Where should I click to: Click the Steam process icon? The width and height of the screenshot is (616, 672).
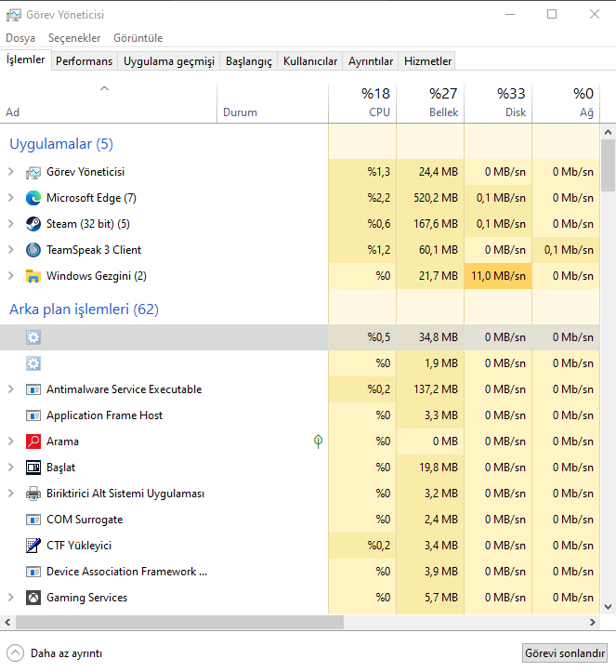(33, 224)
